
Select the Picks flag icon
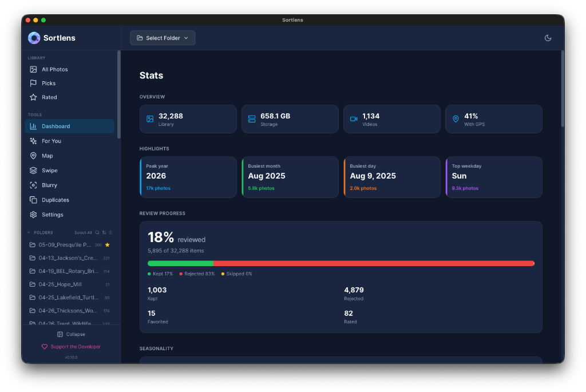click(x=33, y=84)
